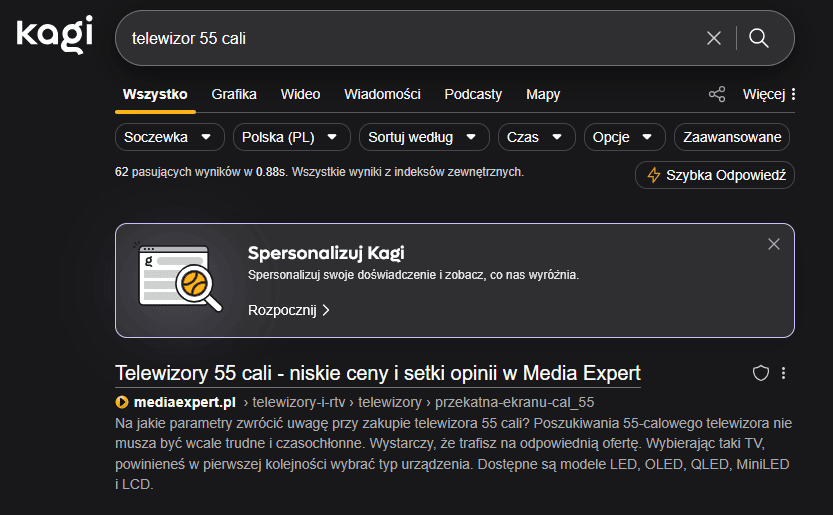The image size is (833, 515).
Task: Click the shield icon on Media Expert result
Action: click(x=761, y=373)
